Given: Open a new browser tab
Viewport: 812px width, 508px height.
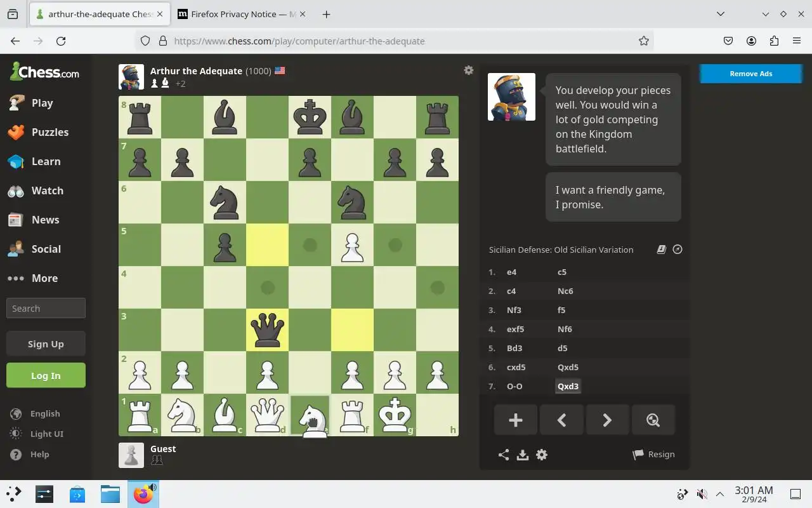Looking at the screenshot, I should pos(326,14).
